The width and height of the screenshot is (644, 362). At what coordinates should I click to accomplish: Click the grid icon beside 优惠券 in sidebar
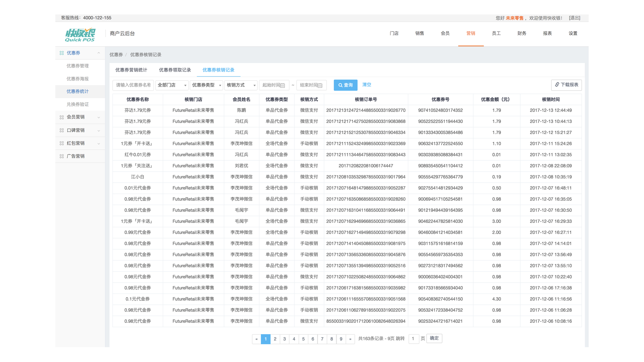click(x=62, y=53)
